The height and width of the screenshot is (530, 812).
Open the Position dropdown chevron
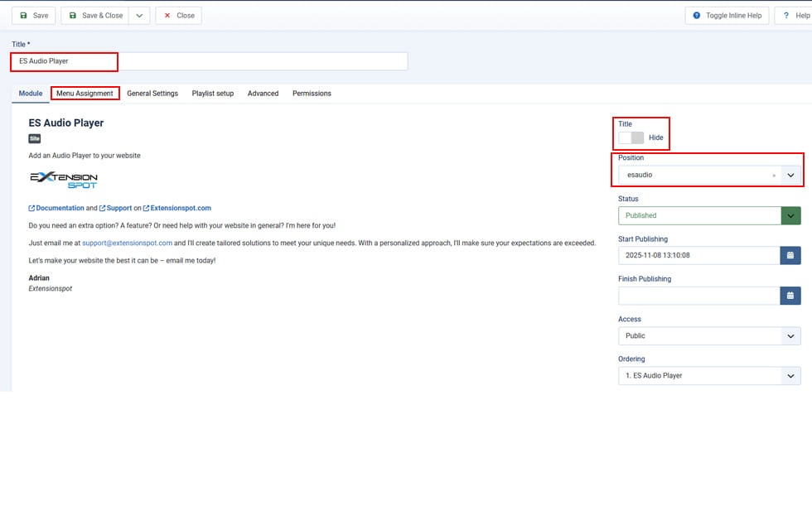coord(790,176)
